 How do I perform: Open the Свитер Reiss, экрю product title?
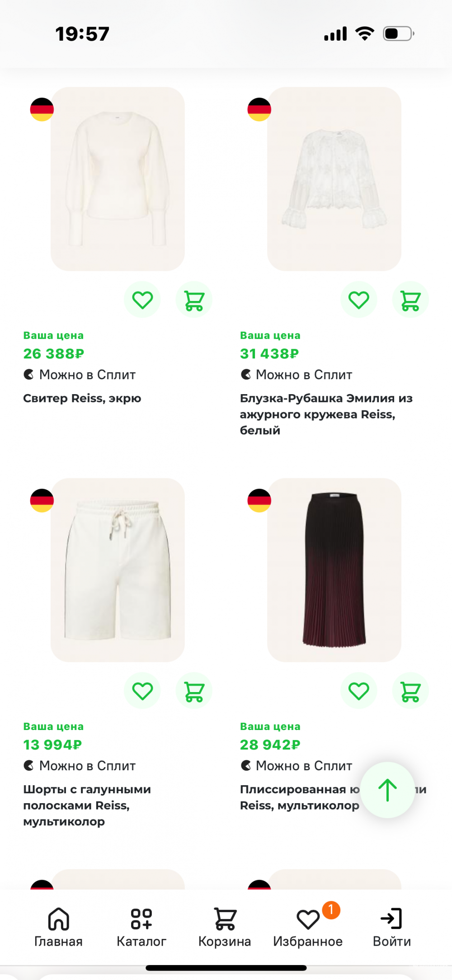[82, 398]
